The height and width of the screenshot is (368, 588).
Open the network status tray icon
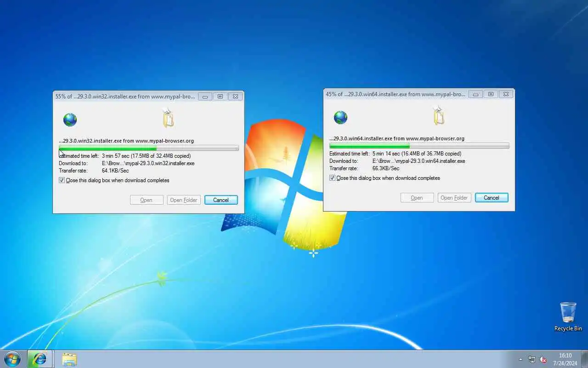532,359
